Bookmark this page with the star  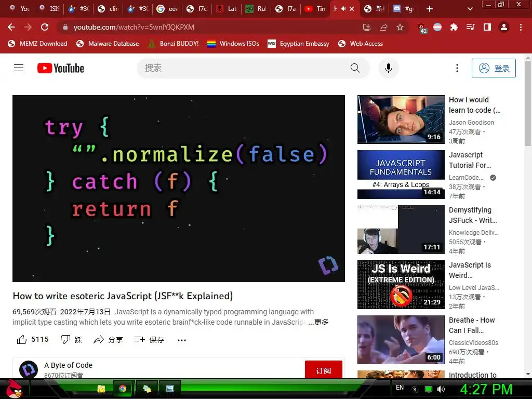click(x=400, y=27)
